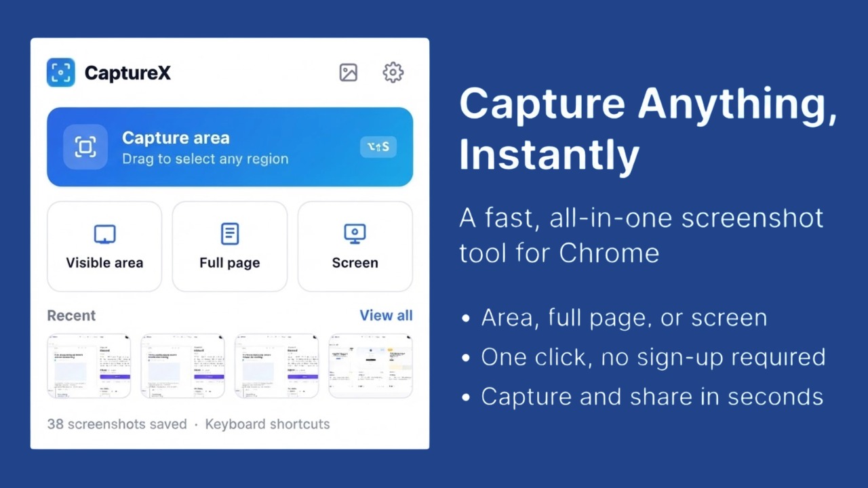Viewport: 868px width, 488px height.
Task: Open the first Recent screenshot thumbnail
Action: [x=89, y=366]
